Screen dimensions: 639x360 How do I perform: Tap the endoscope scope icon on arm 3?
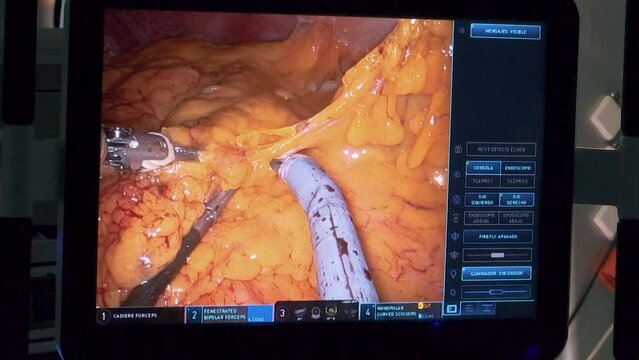point(300,312)
